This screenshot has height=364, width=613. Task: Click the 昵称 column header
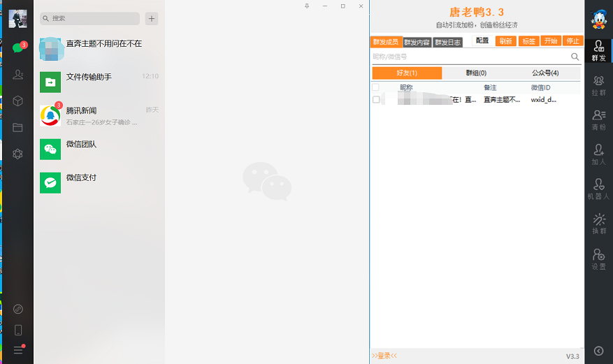406,87
